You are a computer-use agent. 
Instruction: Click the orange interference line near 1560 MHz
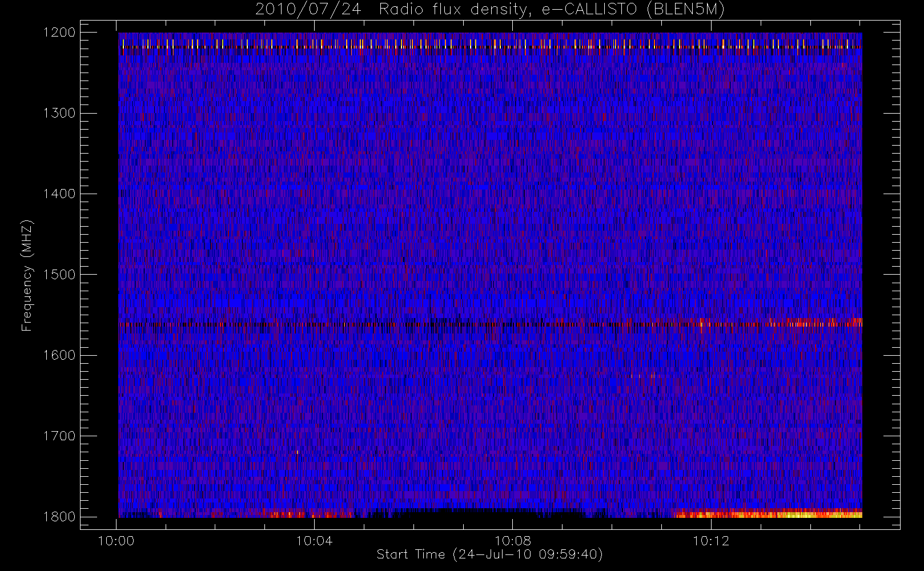click(x=490, y=324)
